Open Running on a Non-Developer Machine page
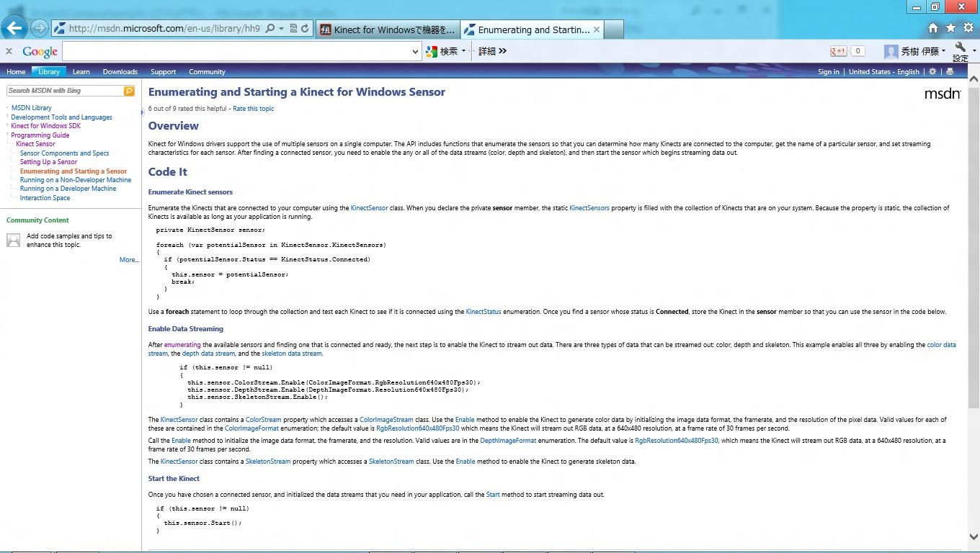Image resolution: width=980 pixels, height=553 pixels. (x=76, y=180)
